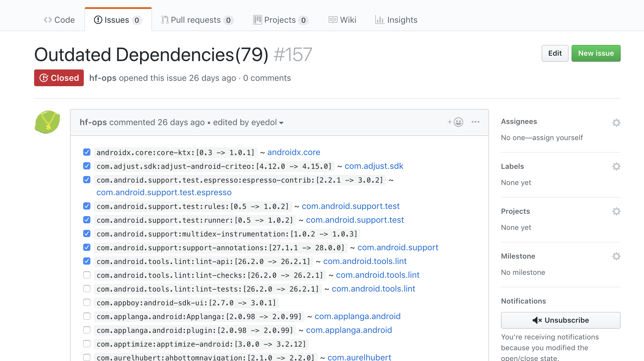
Task: Open the Labels gear settings
Action: pyautogui.click(x=616, y=166)
